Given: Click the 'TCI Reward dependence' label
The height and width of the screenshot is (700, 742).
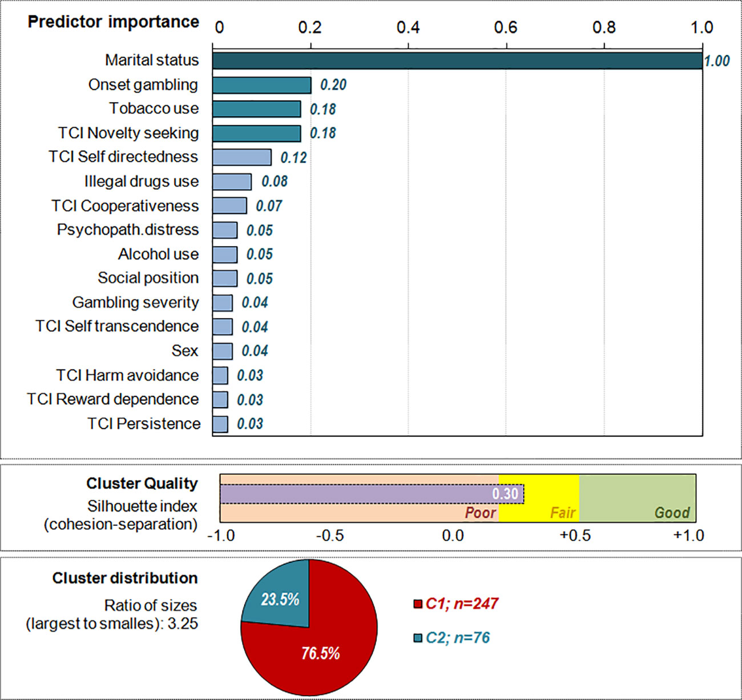Looking at the screenshot, I should click(113, 399).
